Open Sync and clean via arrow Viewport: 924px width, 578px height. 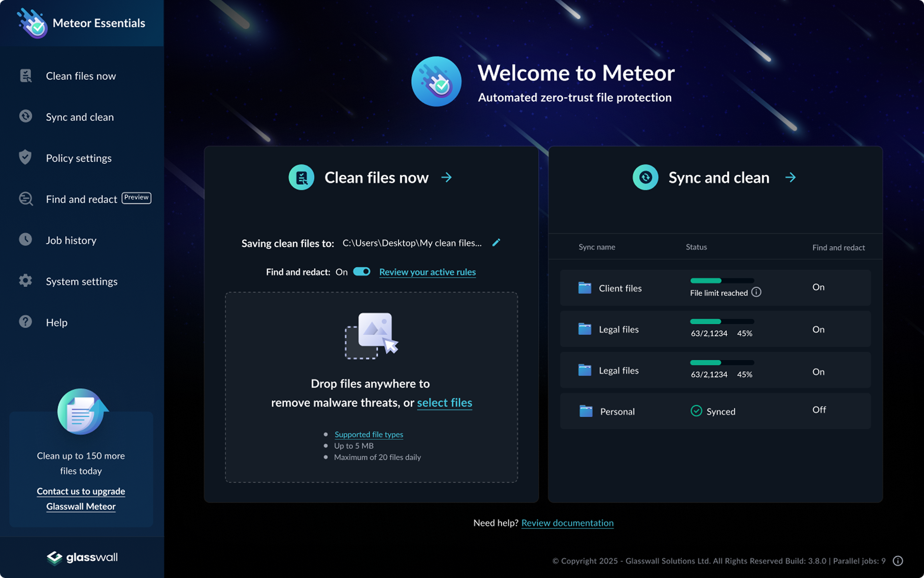coord(790,177)
